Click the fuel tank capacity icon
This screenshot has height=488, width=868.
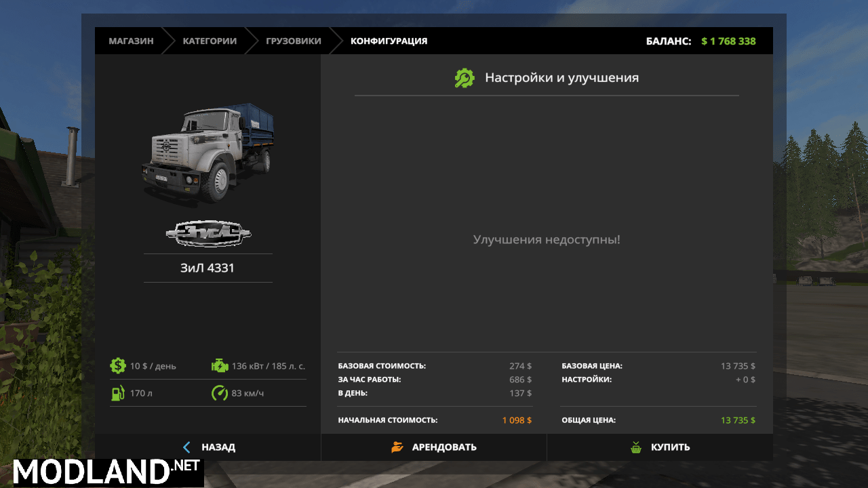[118, 393]
